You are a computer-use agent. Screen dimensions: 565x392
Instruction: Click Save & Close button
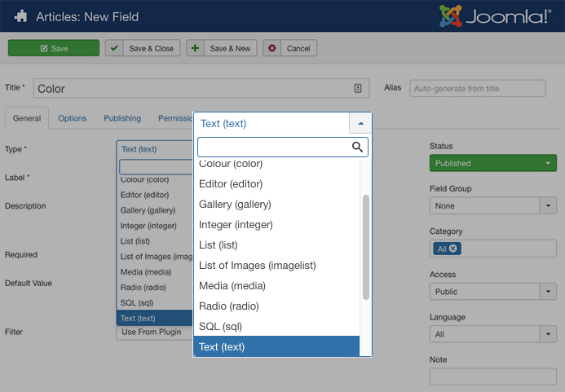click(x=143, y=48)
